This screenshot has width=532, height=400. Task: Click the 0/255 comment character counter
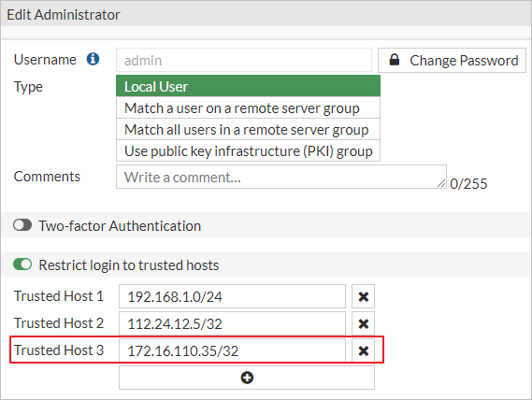coord(468,184)
